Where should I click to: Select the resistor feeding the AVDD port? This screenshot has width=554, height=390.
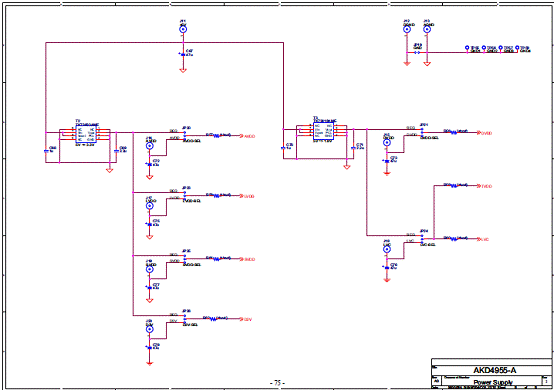[217, 136]
